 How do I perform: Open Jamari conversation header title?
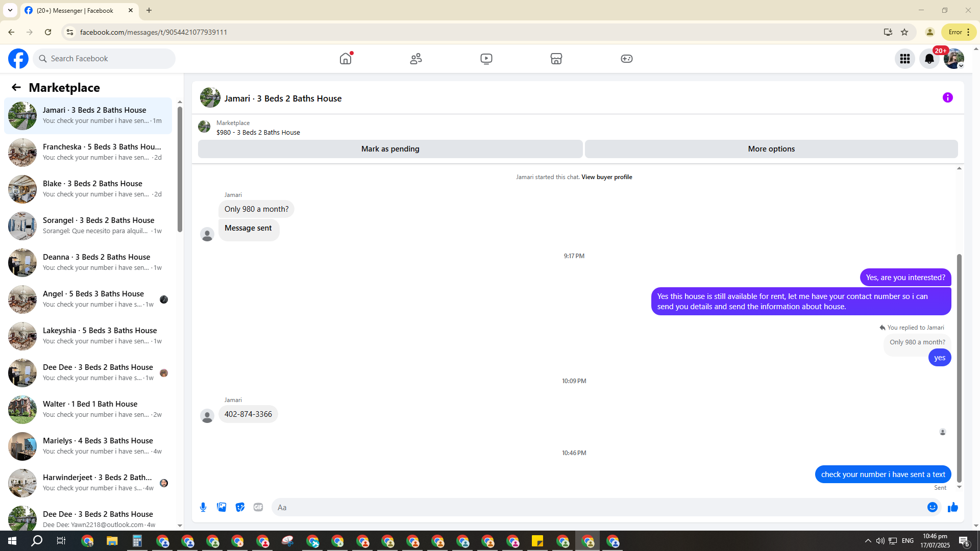pos(283,98)
